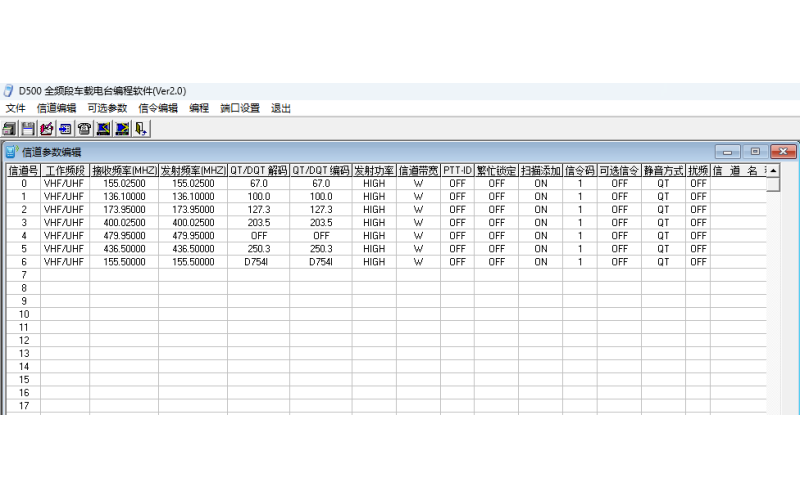Screen dimensions: 800x500
Task: Click the 信令码 column header
Action: [x=580, y=170]
